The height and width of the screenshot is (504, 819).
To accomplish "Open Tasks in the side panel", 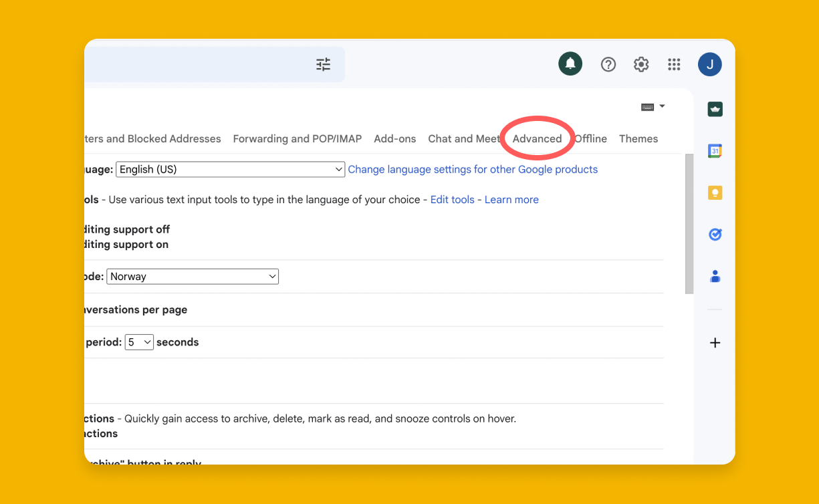I will pyautogui.click(x=715, y=234).
